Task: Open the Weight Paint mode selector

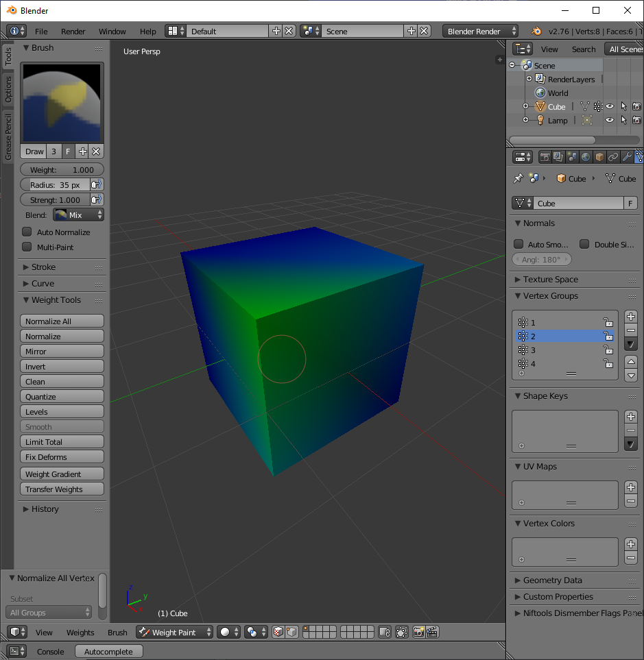Action: click(x=174, y=632)
